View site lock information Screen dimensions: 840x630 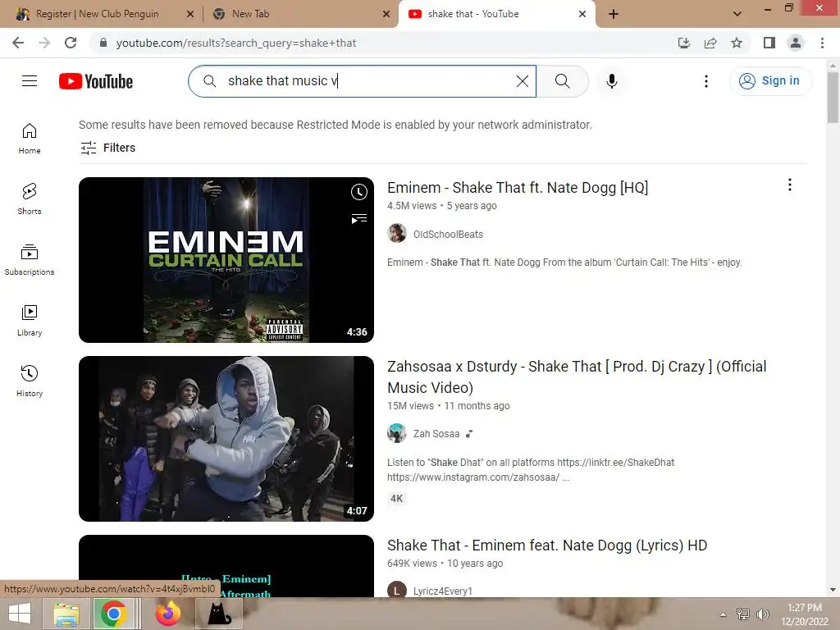[103, 43]
